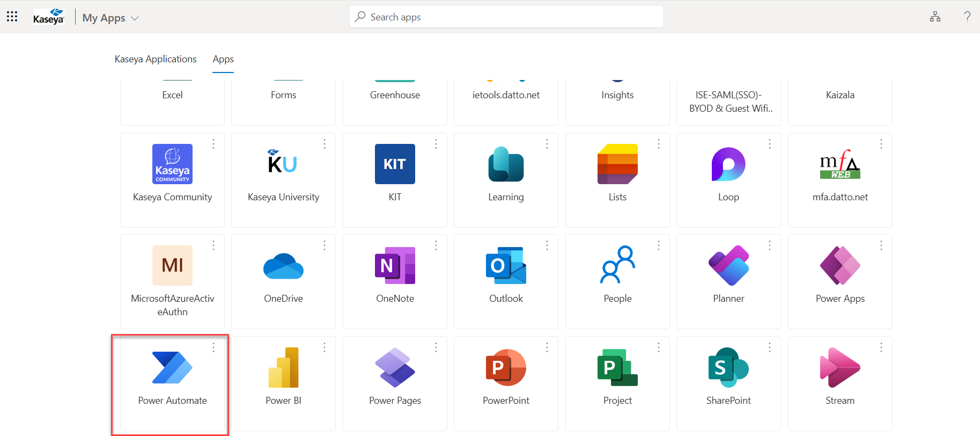Open more options for Kaseya Community

coord(213,144)
